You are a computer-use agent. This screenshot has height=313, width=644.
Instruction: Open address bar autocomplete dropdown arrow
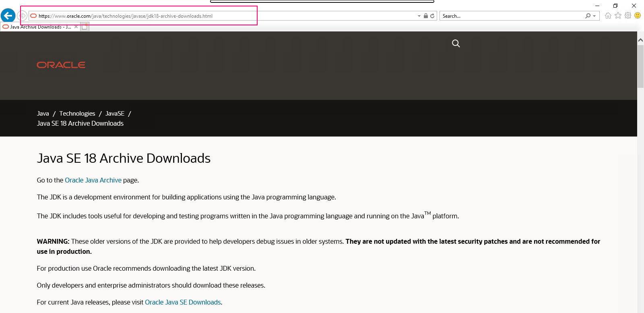(419, 16)
